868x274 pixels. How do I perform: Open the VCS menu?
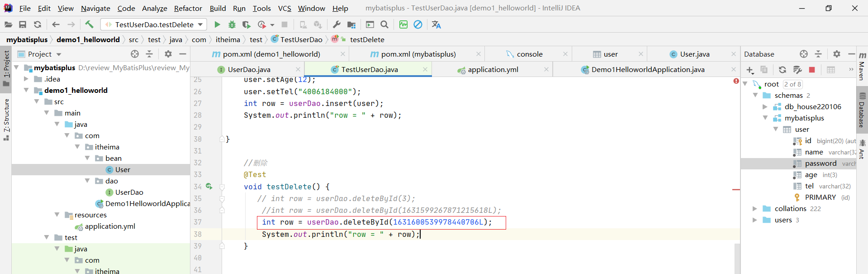point(285,8)
